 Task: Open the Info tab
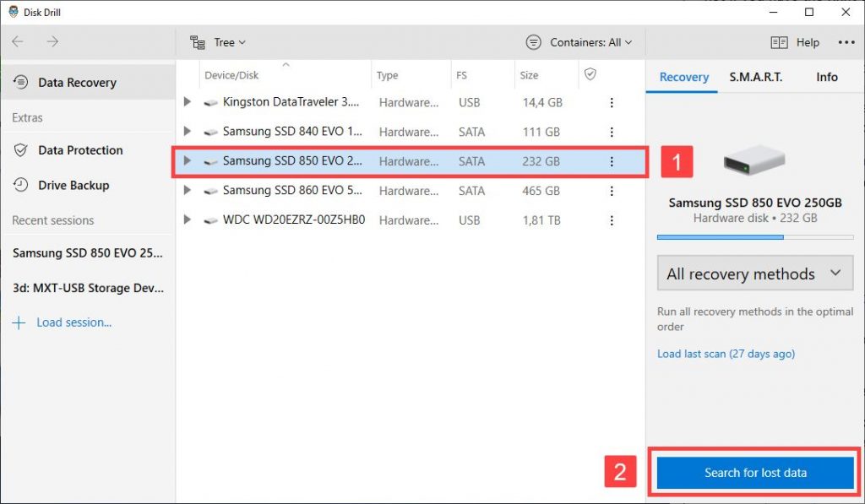pos(825,76)
